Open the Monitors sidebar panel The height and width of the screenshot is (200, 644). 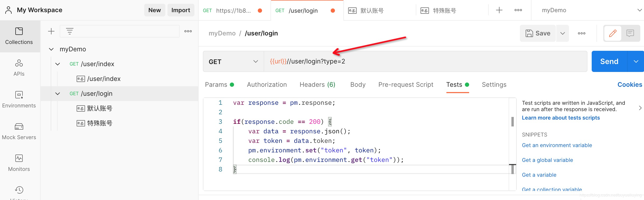click(19, 163)
